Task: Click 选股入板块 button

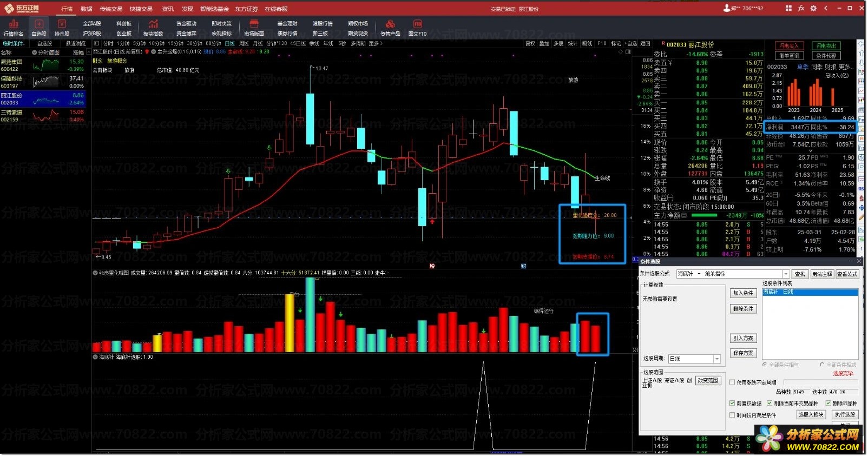Action: click(811, 415)
